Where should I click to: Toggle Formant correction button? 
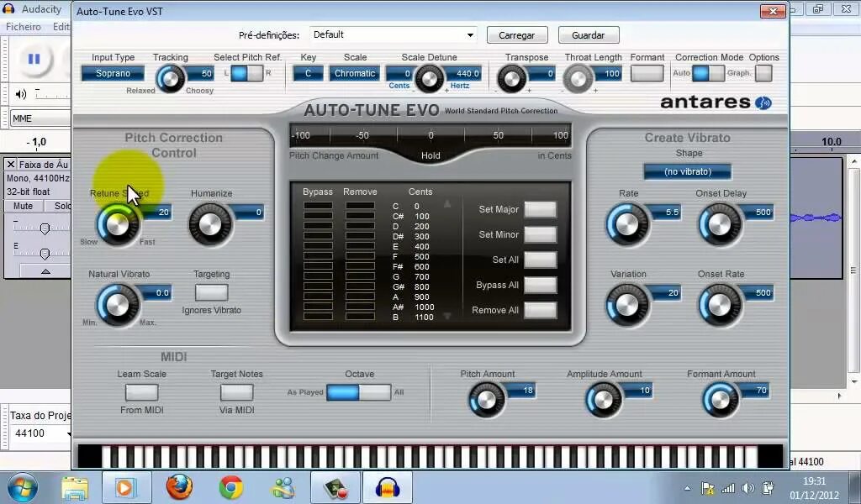tap(647, 73)
